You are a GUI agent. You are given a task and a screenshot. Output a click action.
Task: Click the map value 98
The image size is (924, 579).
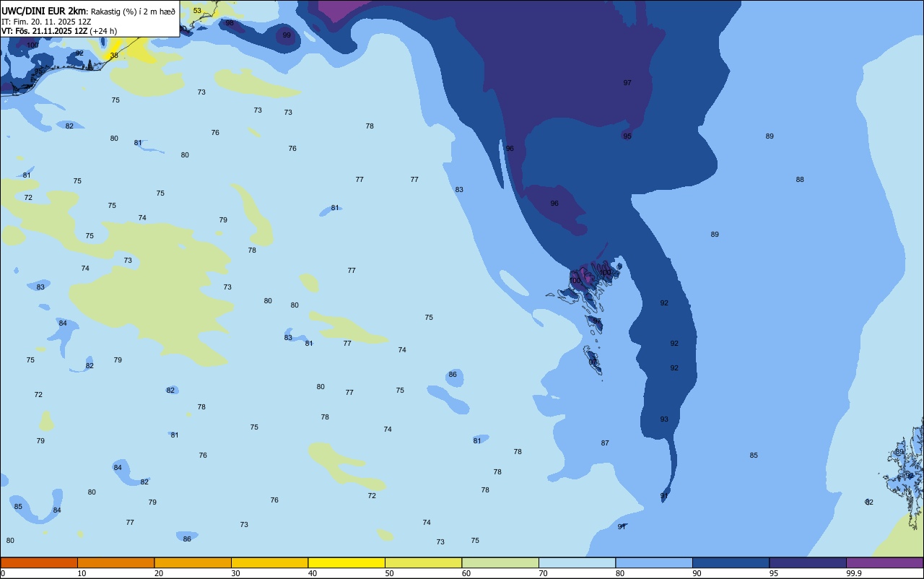click(x=230, y=23)
